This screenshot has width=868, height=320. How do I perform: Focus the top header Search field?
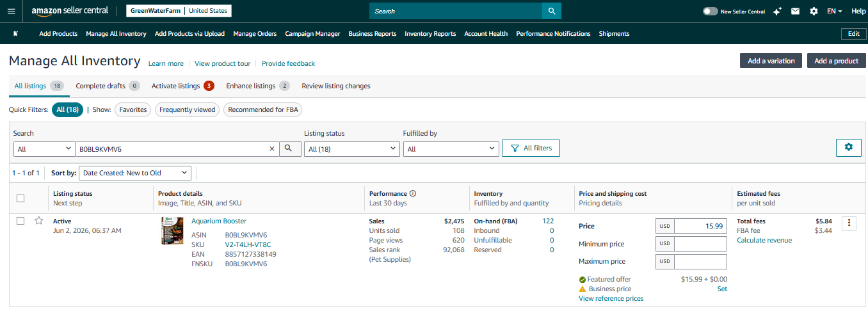point(456,11)
